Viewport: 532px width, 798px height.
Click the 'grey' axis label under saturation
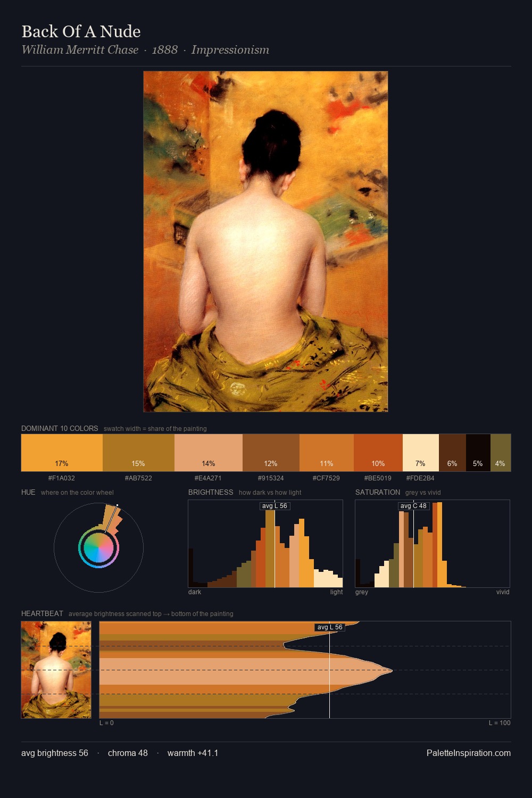tap(362, 592)
